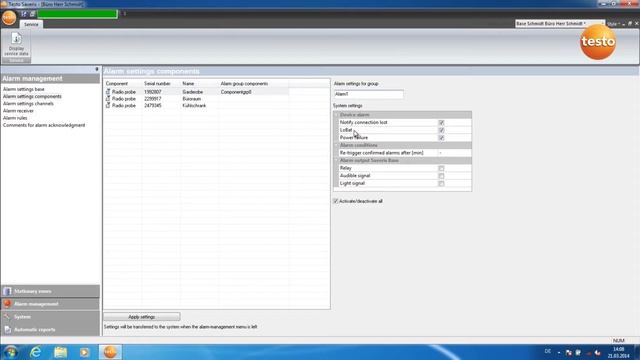The height and width of the screenshot is (360, 640).
Task: Show hidden system tray icons arrow
Action: coord(559,352)
